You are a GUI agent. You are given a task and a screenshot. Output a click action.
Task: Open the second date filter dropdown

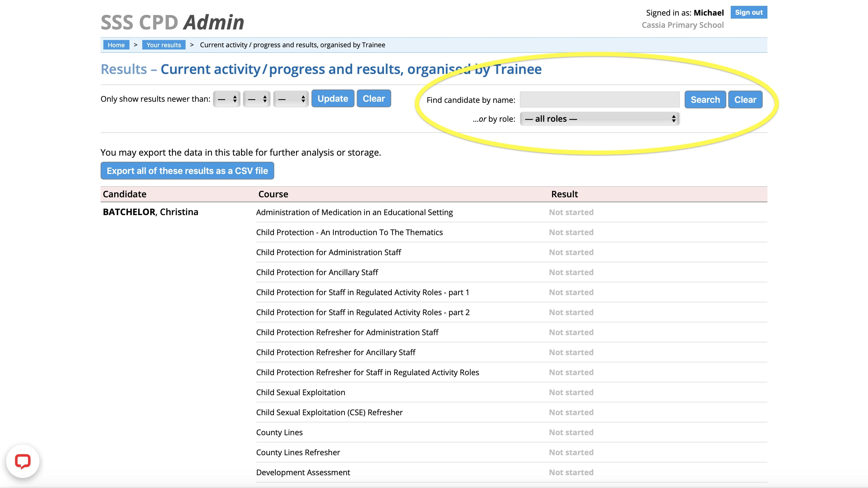pyautogui.click(x=256, y=99)
